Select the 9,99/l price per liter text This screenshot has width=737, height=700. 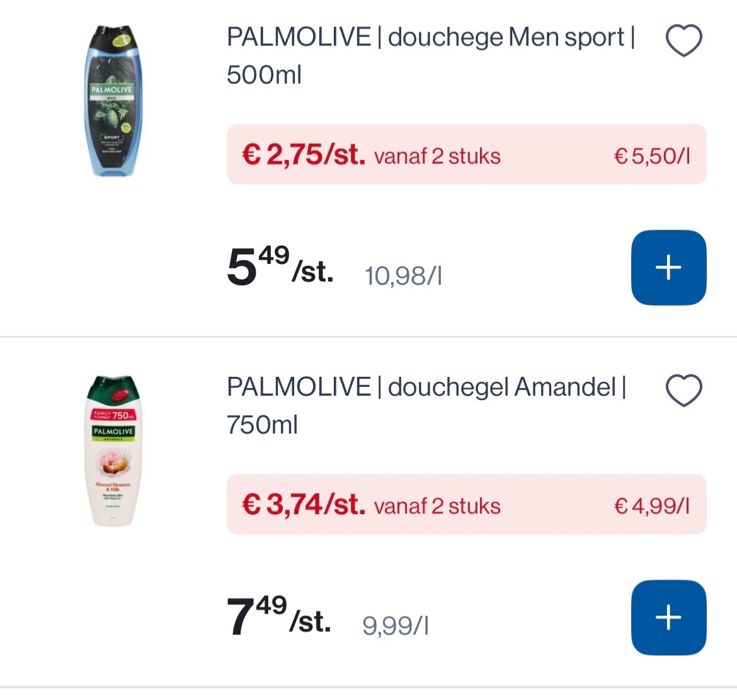(x=395, y=626)
